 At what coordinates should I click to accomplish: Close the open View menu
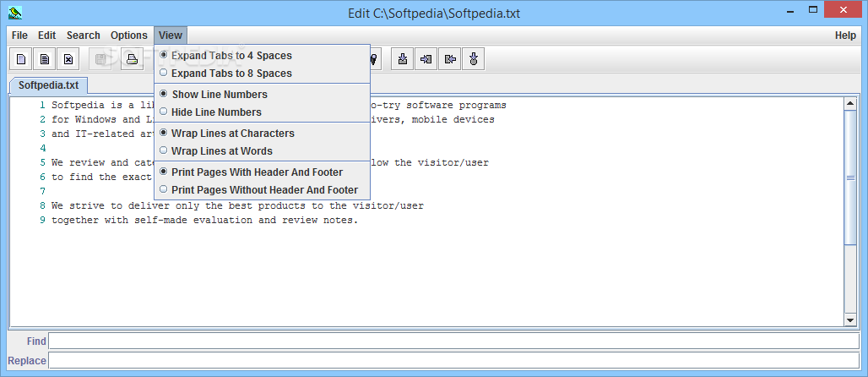(x=171, y=36)
